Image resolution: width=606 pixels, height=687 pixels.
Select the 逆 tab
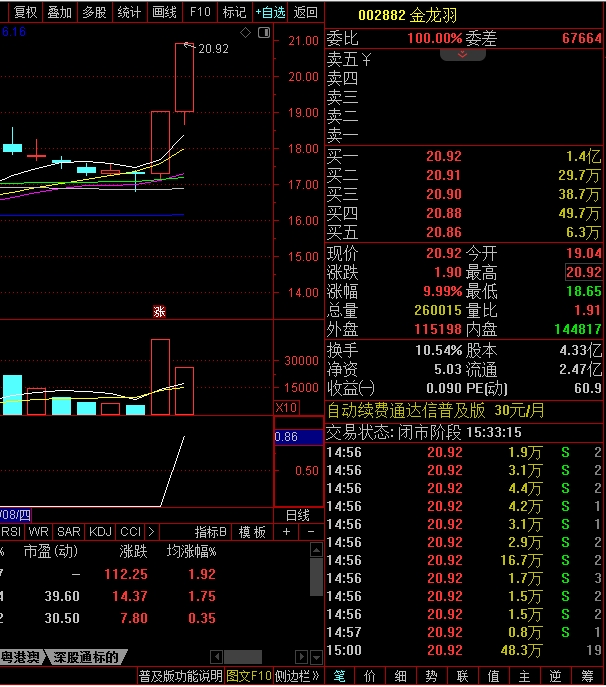coord(555,676)
